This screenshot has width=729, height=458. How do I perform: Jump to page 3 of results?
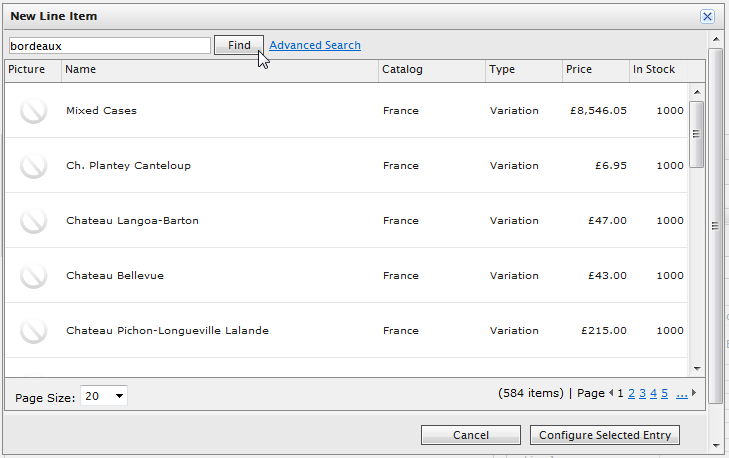pos(642,393)
